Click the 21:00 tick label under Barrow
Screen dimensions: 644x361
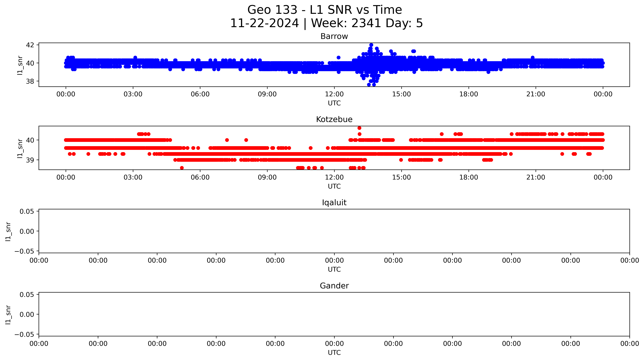(x=535, y=94)
